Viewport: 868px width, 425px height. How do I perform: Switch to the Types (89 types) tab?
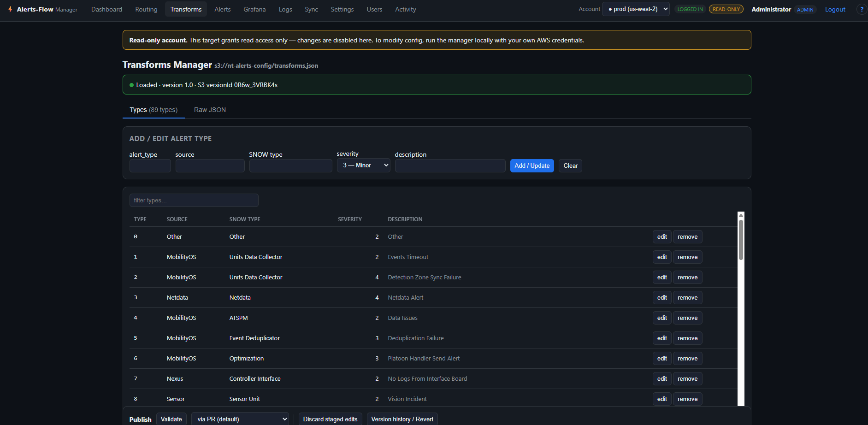pos(154,110)
